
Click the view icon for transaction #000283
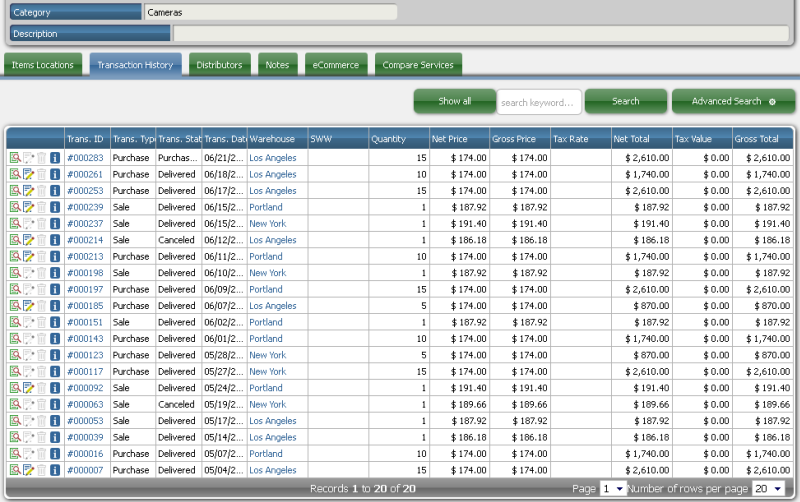(x=15, y=158)
